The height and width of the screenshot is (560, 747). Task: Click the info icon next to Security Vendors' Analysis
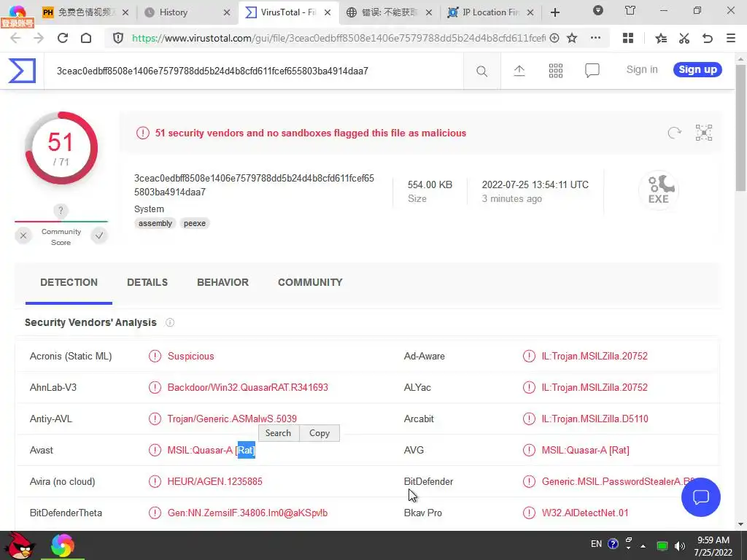[169, 323]
